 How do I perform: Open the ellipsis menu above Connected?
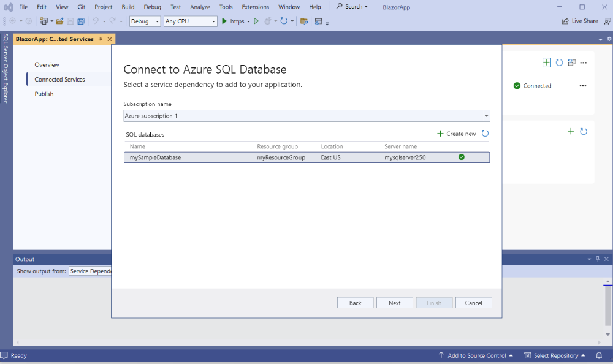(584, 63)
